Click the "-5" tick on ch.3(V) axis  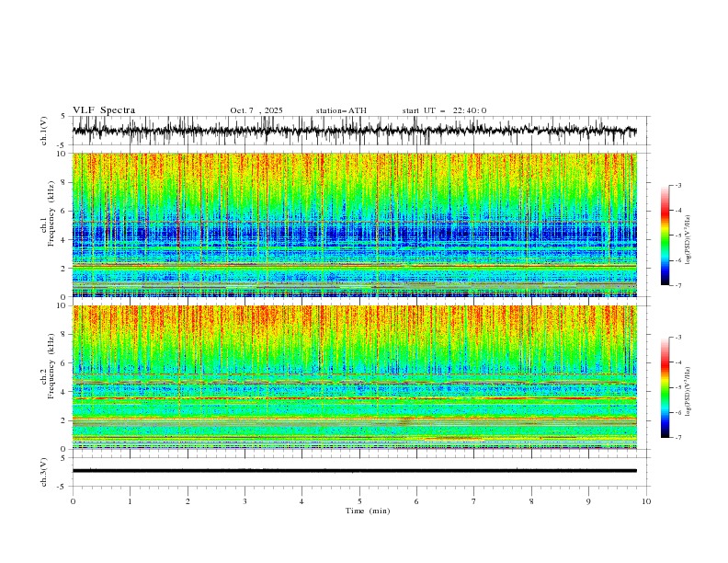pos(63,487)
